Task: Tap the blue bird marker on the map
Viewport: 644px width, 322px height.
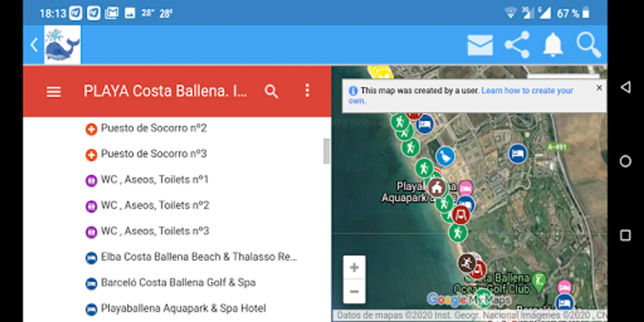Action: [445, 156]
